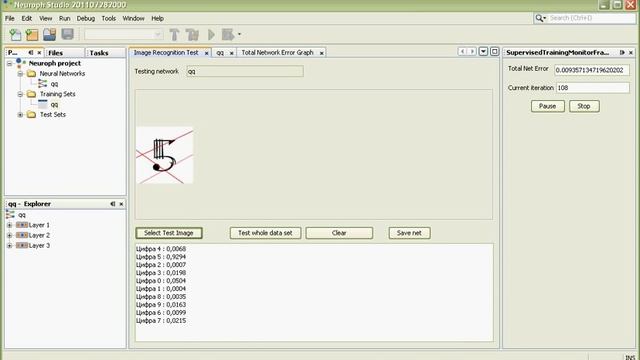Viewport: 640px width, 360px height.
Task: Click the Build Project hammer icon
Action: tap(175, 35)
